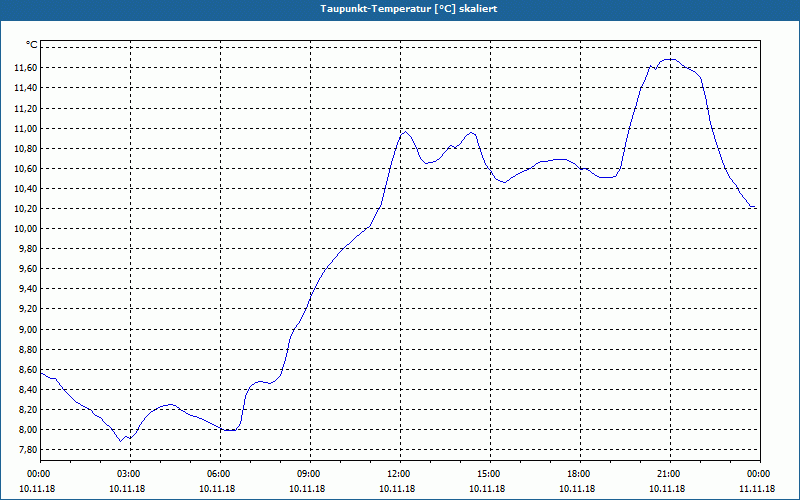Pick the y-axis tick "9,60"
Image resolution: width=800 pixels, height=500 pixels.
tap(28, 269)
